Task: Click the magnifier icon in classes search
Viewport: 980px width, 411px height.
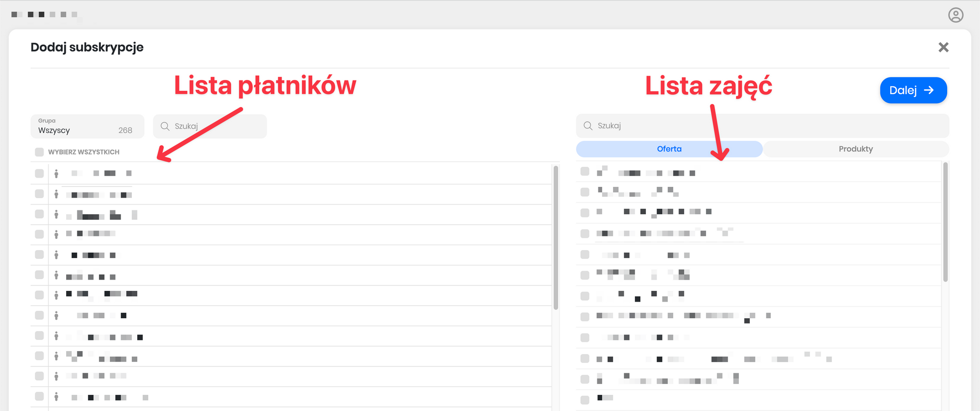Action: 588,126
